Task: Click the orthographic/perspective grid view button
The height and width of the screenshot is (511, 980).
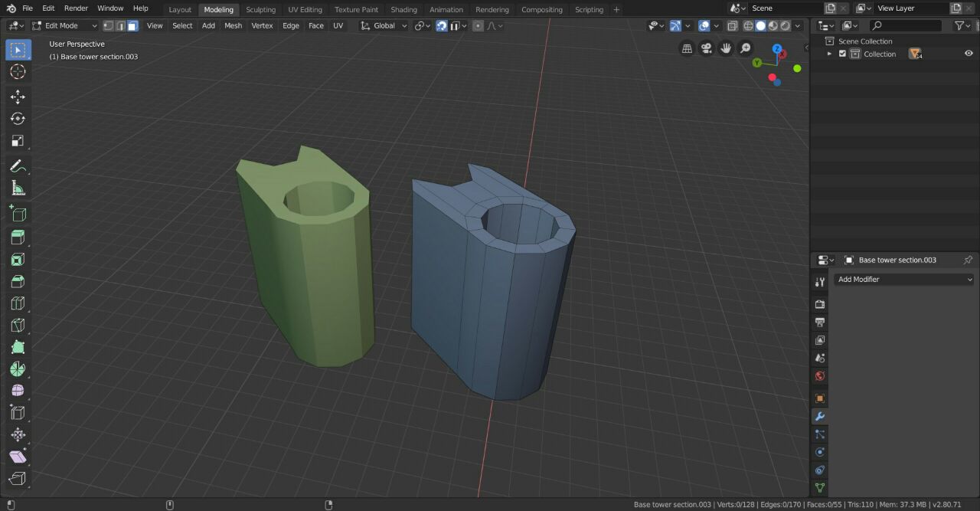Action: (687, 48)
